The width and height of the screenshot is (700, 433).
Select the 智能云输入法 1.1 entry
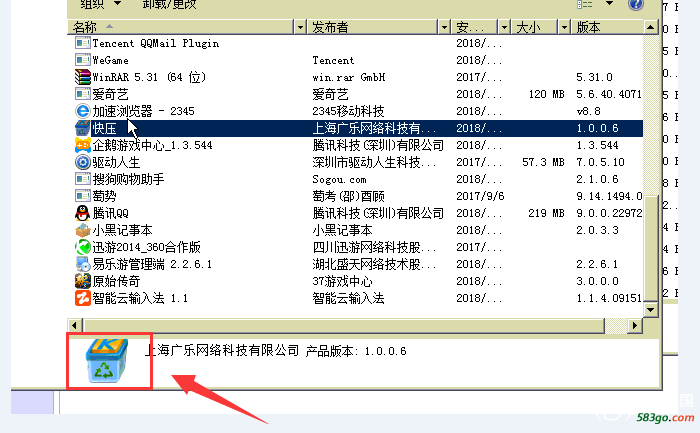tap(140, 298)
